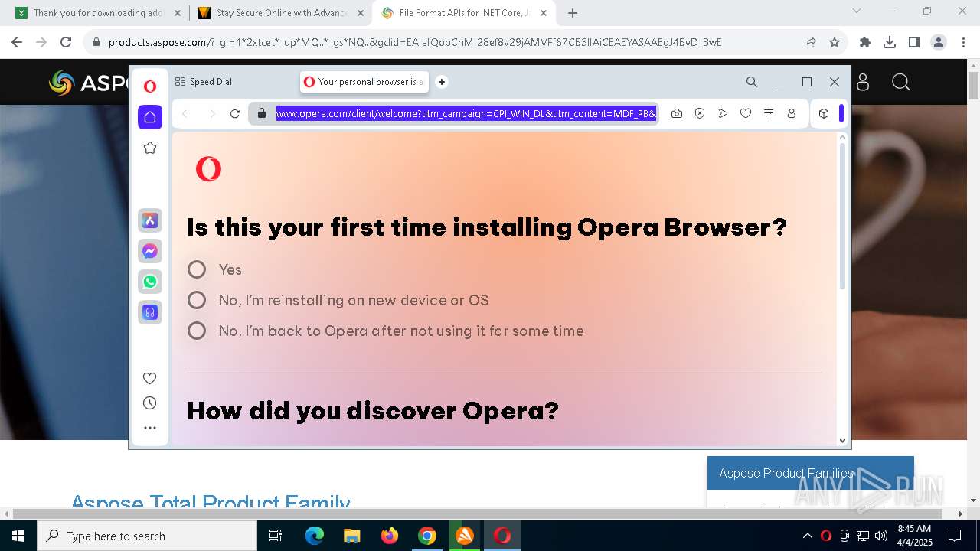
Task: Open a new tab in Opera
Action: 442,82
